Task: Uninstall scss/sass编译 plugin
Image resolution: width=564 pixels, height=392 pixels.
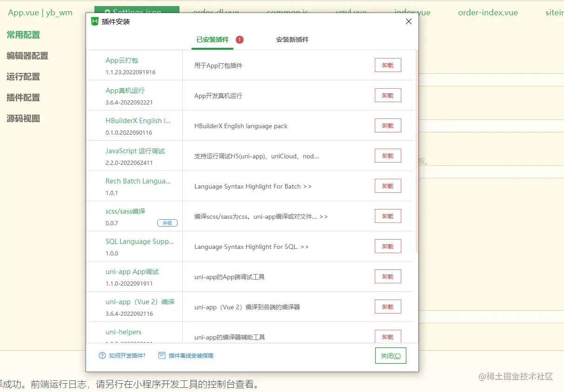Action: click(x=388, y=216)
